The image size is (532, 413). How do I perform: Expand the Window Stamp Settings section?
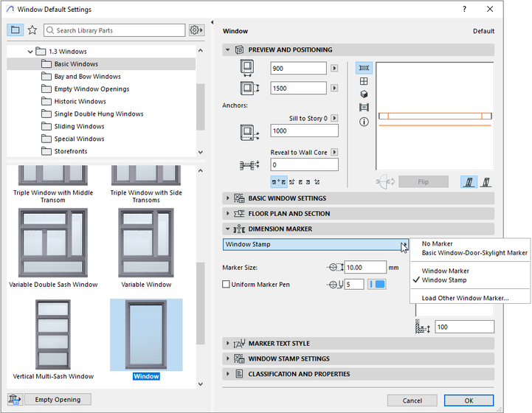click(x=228, y=358)
